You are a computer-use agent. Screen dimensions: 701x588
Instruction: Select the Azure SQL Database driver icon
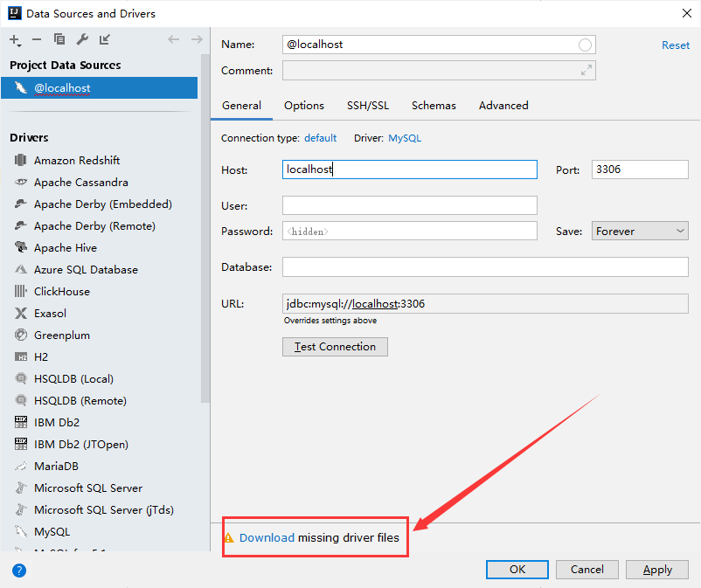pos(21,269)
